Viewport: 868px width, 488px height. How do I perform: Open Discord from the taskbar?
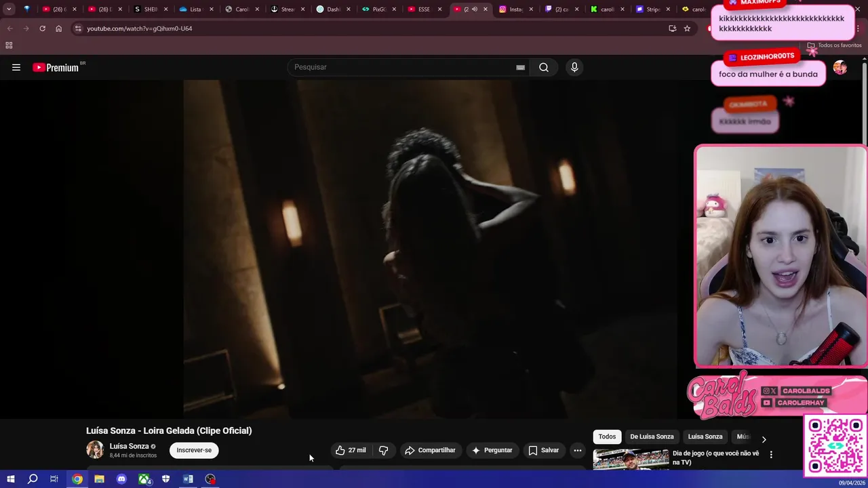(x=121, y=479)
